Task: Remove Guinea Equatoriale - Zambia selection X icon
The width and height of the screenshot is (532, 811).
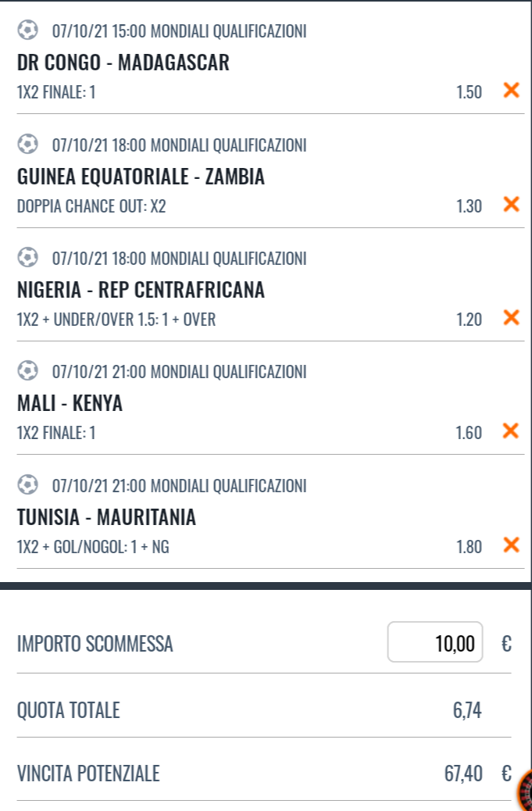Action: (x=511, y=204)
